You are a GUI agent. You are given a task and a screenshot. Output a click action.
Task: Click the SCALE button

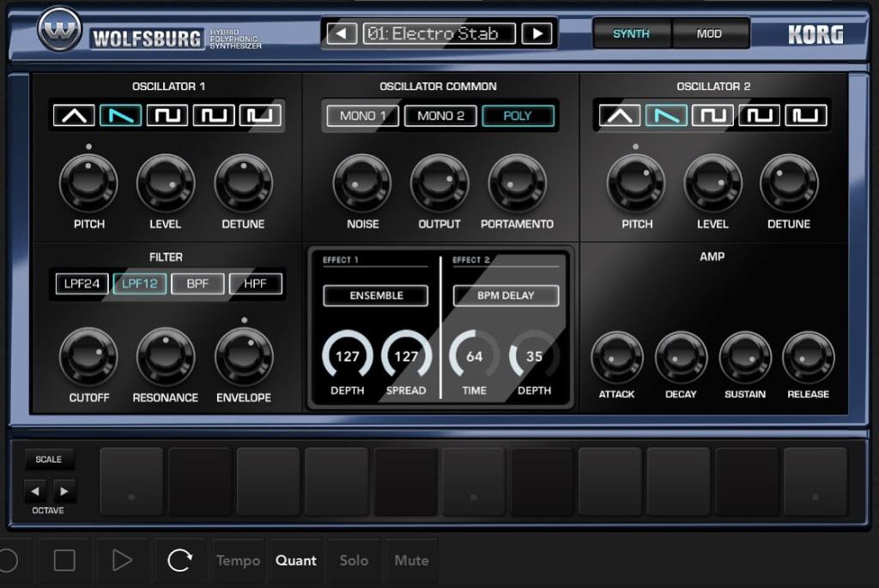[x=49, y=459]
